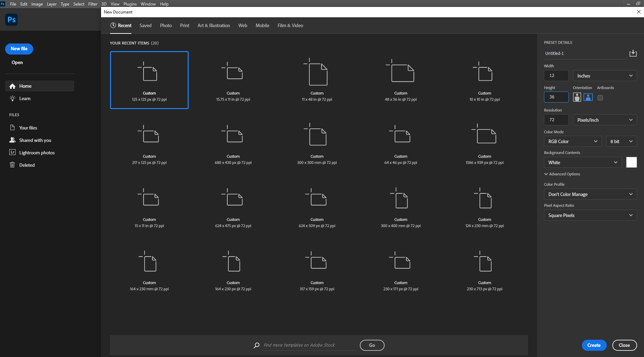Open the Background Contents White dropdown
The height and width of the screenshot is (357, 644).
583,162
